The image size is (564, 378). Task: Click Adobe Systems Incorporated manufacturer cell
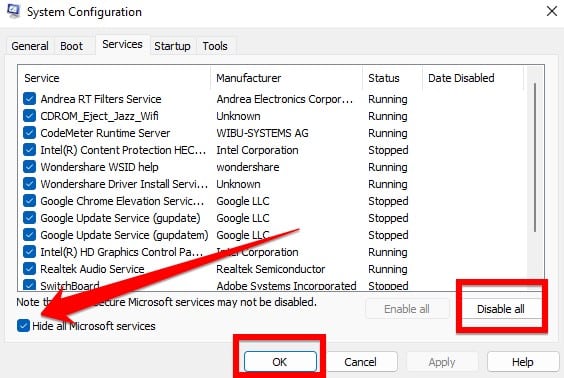286,286
